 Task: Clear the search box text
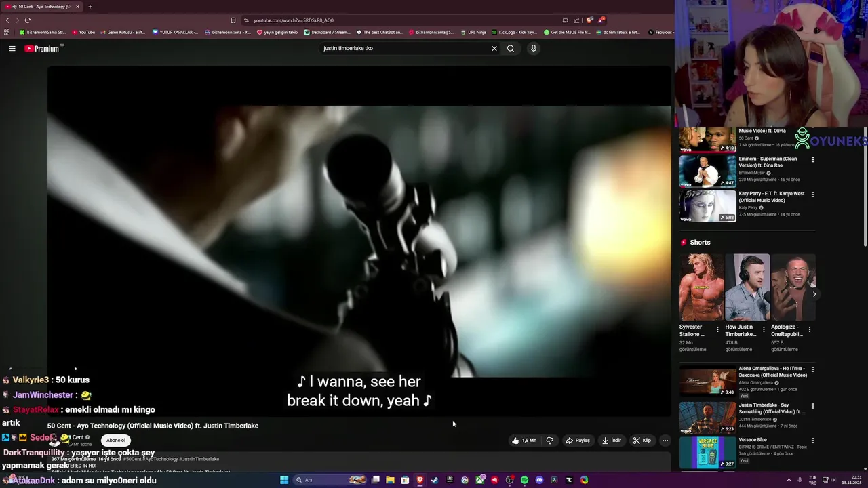point(494,48)
